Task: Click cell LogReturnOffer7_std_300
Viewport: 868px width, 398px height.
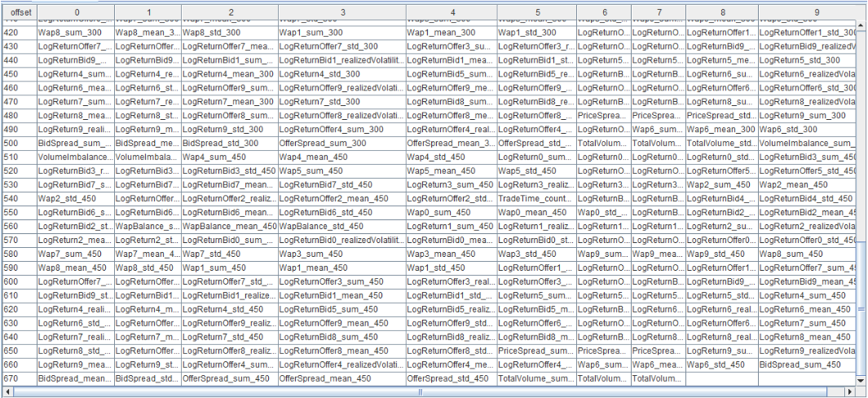Action: point(341,46)
